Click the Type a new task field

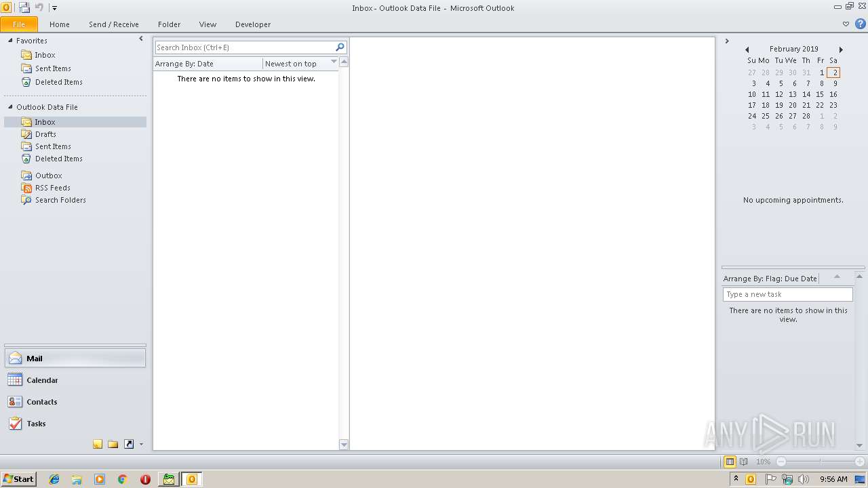(x=788, y=294)
